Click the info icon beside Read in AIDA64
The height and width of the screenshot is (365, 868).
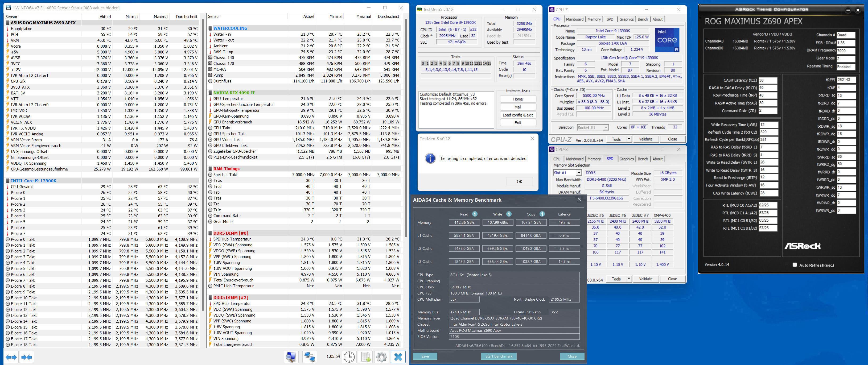(475, 214)
